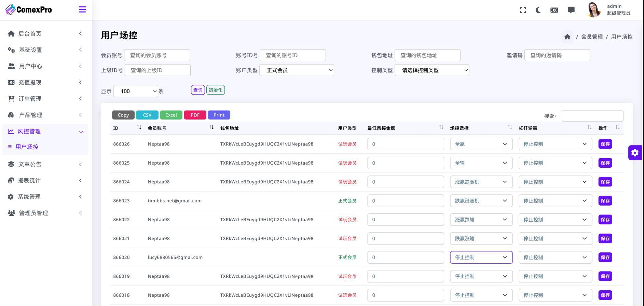Click the 搜索 input field above the table

click(x=592, y=116)
